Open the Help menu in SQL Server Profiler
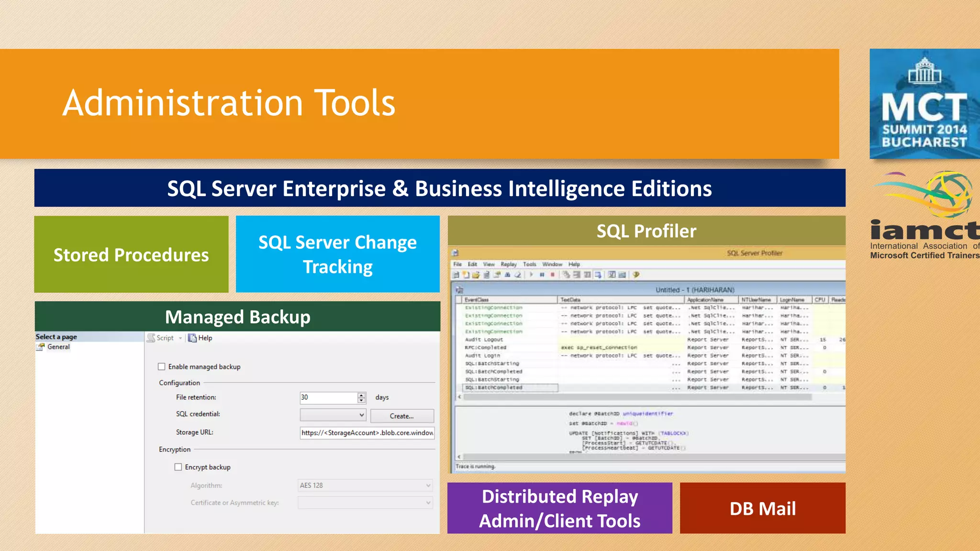Image resolution: width=980 pixels, height=551 pixels. pyautogui.click(x=574, y=264)
